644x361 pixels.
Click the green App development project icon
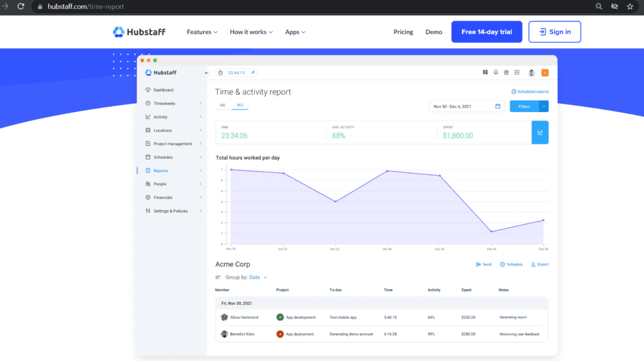point(280,318)
